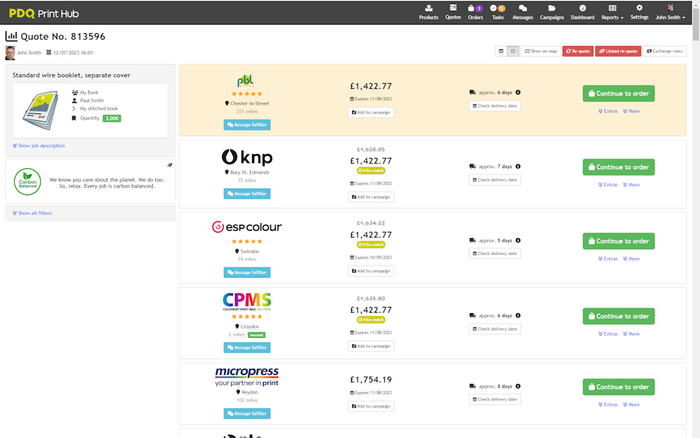Click the pbl supplier logo
700x438 pixels.
tap(246, 80)
